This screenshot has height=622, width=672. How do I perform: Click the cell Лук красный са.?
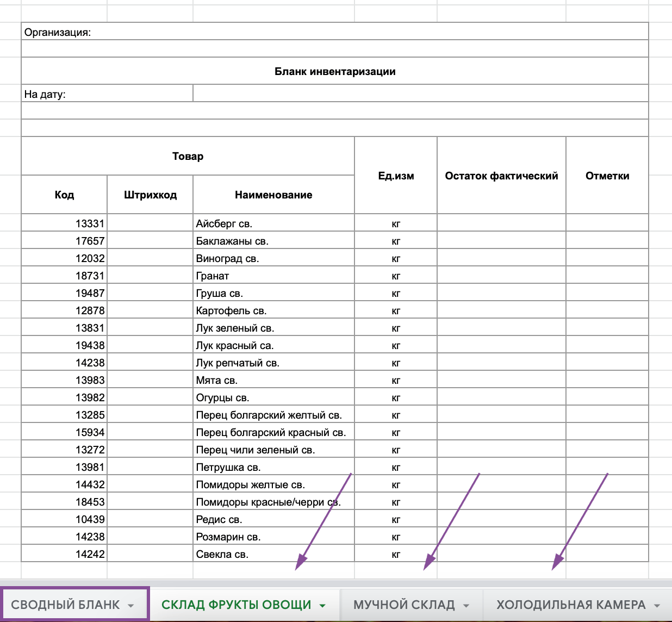click(x=273, y=345)
